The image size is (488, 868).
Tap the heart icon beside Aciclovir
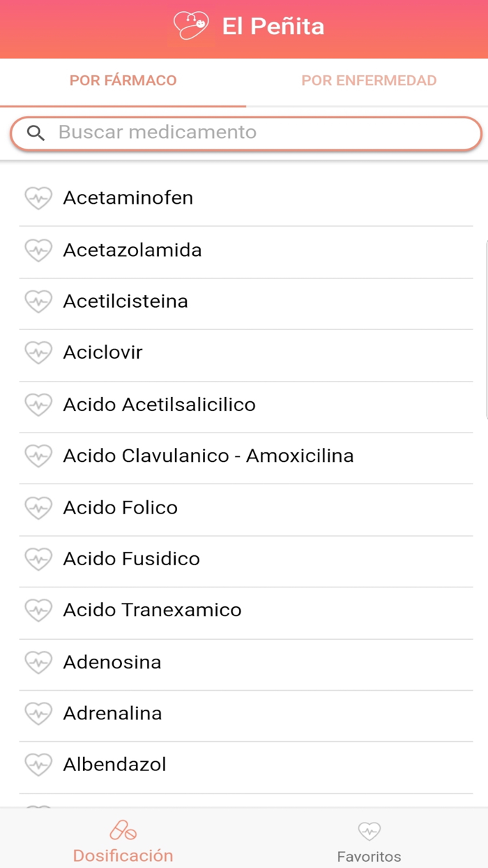click(38, 352)
